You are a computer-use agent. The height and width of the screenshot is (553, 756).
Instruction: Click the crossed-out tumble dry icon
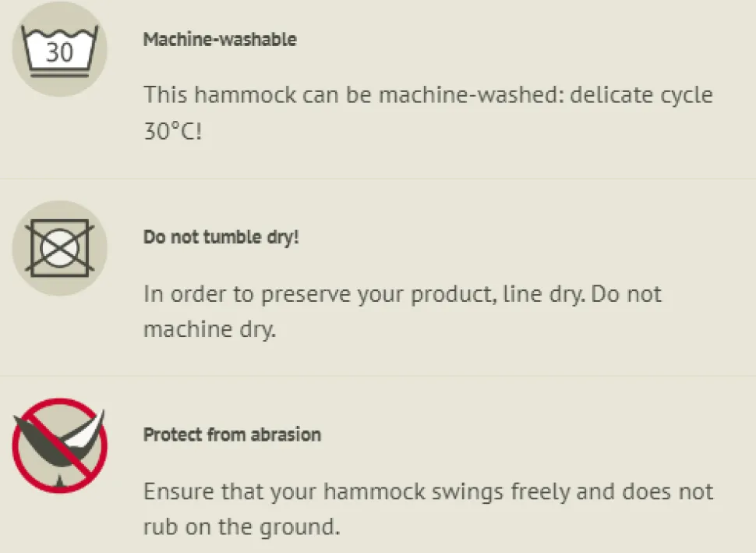(59, 247)
